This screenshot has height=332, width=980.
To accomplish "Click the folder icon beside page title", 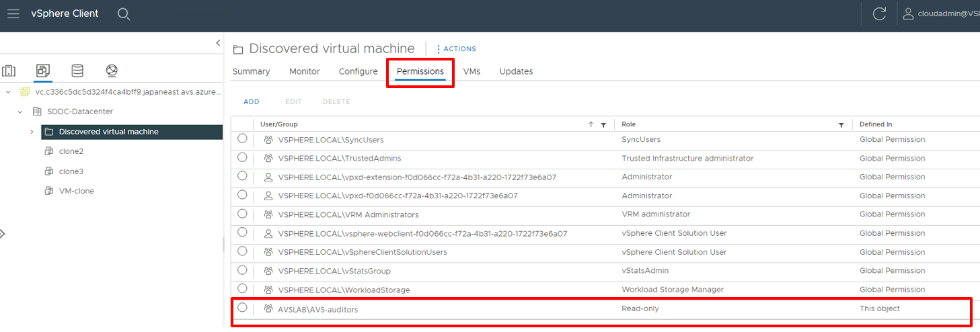I will [x=237, y=49].
